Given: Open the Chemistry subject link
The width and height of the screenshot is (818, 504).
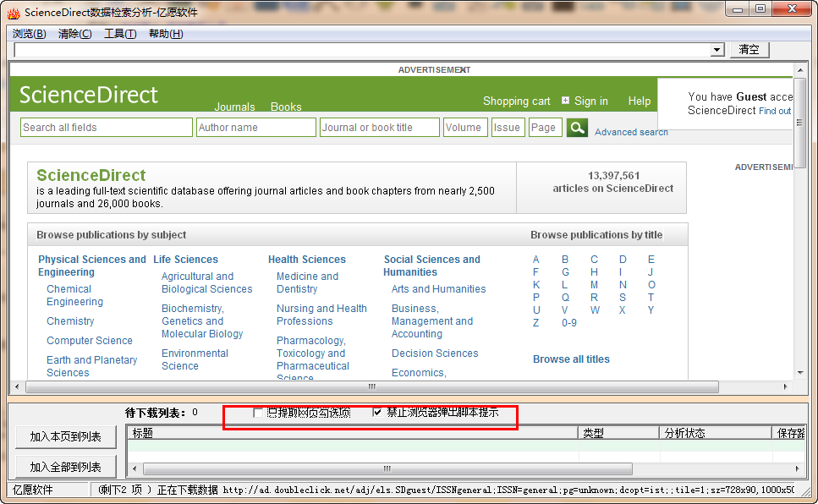Looking at the screenshot, I should click(x=70, y=320).
